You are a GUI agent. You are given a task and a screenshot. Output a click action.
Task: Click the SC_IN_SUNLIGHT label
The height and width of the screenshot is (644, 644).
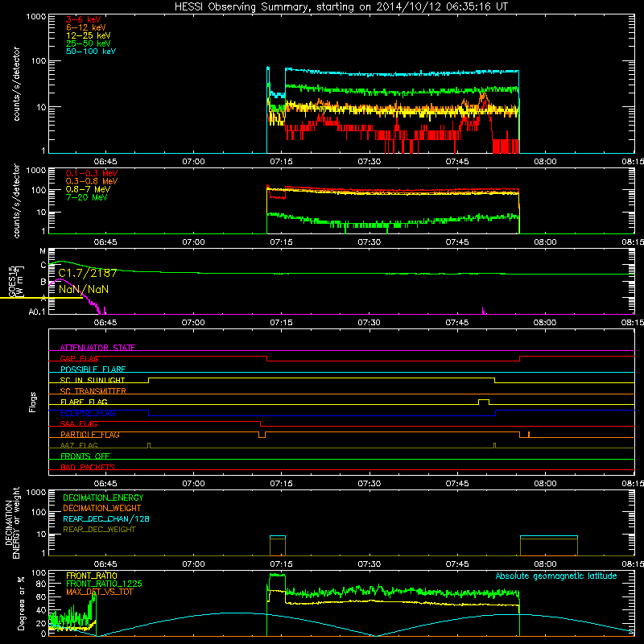(x=93, y=380)
